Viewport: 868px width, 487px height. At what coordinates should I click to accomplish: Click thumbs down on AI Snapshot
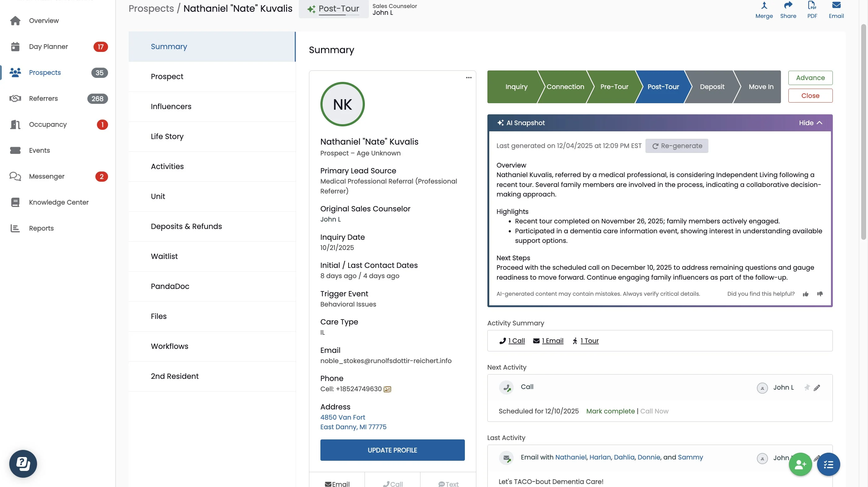[820, 294]
